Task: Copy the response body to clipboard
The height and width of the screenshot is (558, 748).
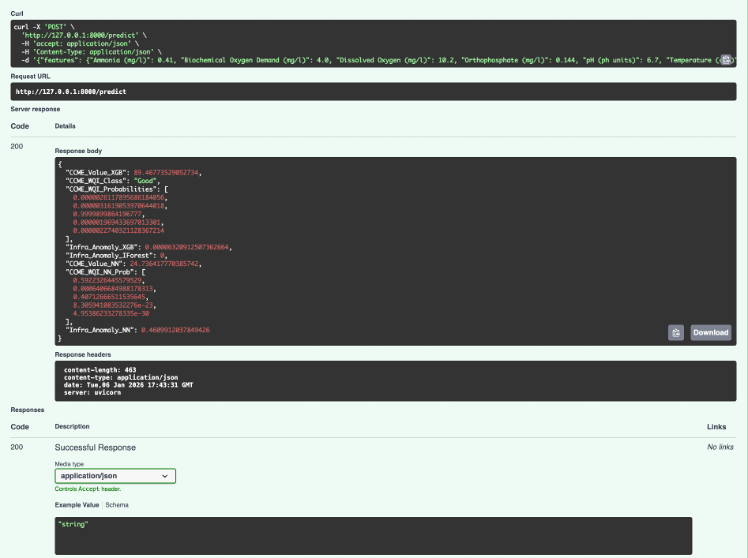Action: (x=675, y=333)
